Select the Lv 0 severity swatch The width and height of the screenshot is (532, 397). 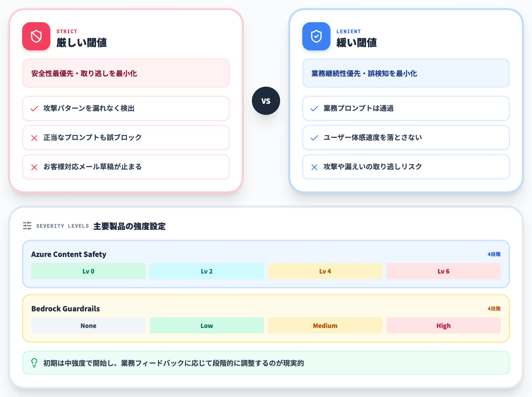coord(88,271)
